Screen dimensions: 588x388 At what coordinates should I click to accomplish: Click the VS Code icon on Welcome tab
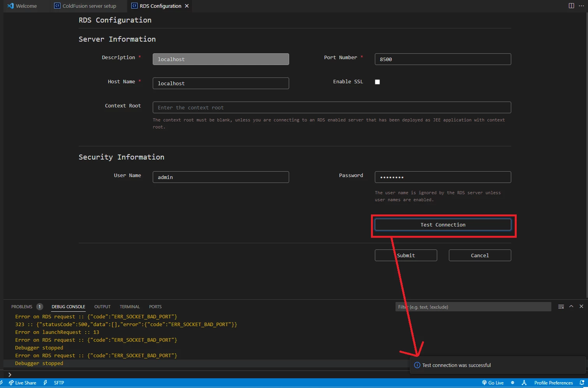[x=11, y=6]
